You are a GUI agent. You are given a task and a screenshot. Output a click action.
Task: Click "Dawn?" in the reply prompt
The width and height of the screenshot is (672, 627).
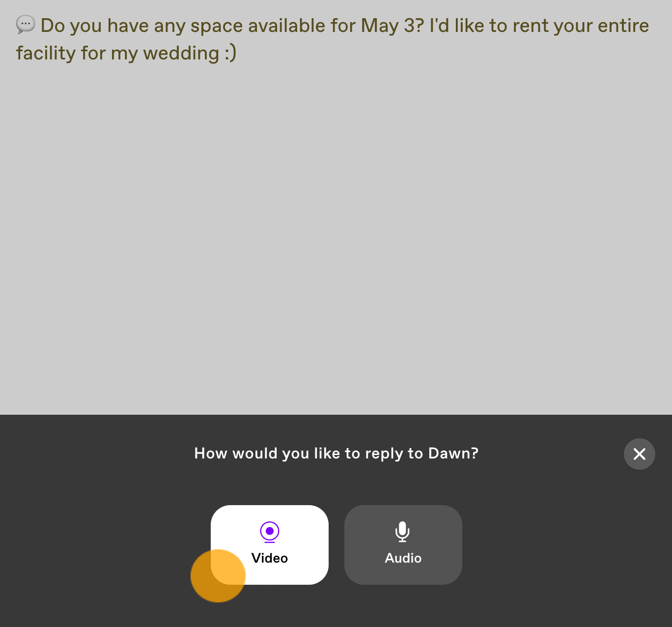pyautogui.click(x=453, y=453)
